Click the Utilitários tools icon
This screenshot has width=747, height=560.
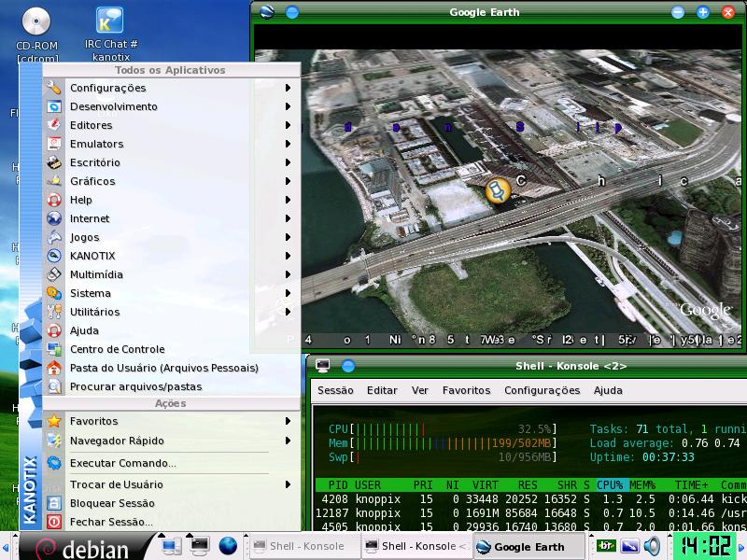click(x=54, y=312)
